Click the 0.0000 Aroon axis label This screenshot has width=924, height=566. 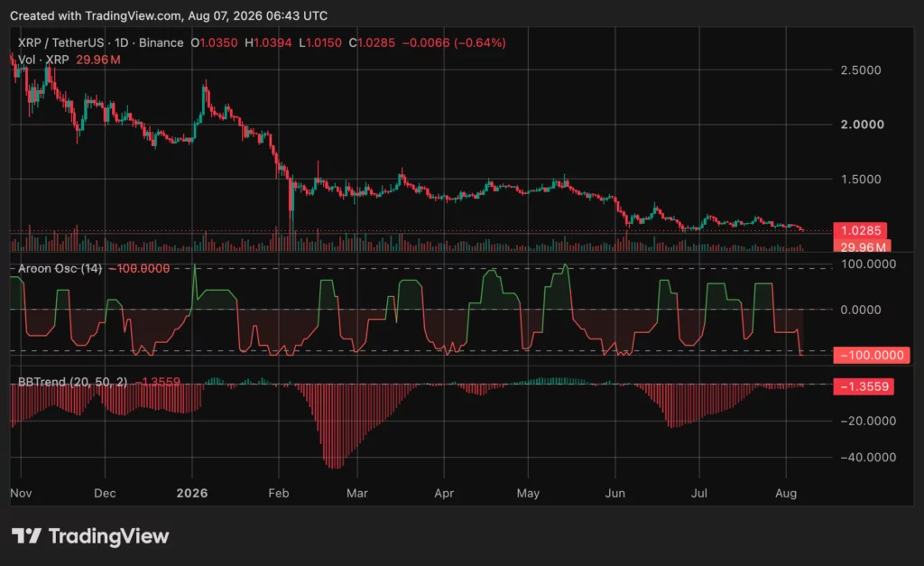pyautogui.click(x=861, y=310)
